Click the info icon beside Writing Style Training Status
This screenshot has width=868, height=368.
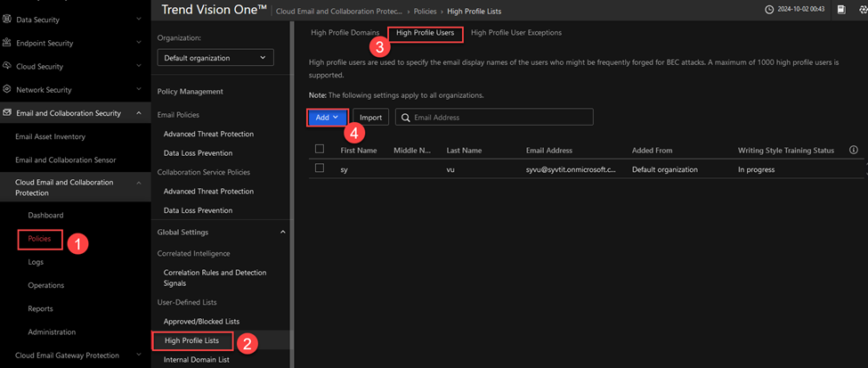pyautogui.click(x=854, y=150)
